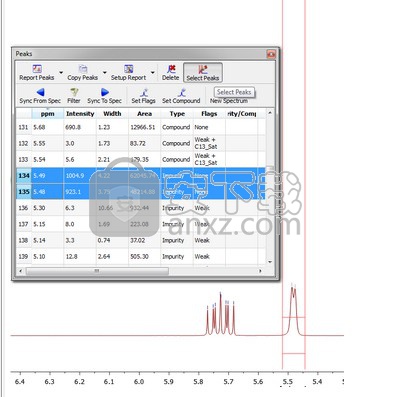The height and width of the screenshot is (397, 394).
Task: Select peak row 131 at 5.68 ppm
Action: point(141,127)
